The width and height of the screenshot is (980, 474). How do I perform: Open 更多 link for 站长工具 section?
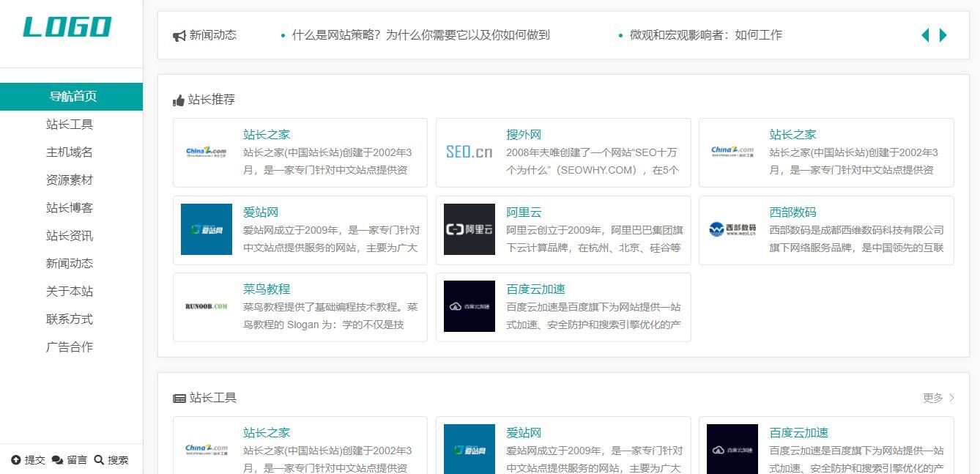pos(938,398)
